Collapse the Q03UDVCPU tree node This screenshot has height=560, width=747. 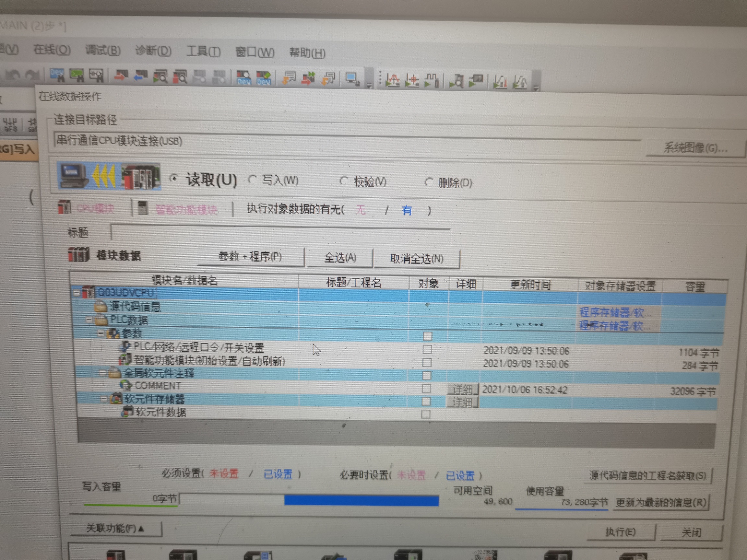[x=77, y=293]
